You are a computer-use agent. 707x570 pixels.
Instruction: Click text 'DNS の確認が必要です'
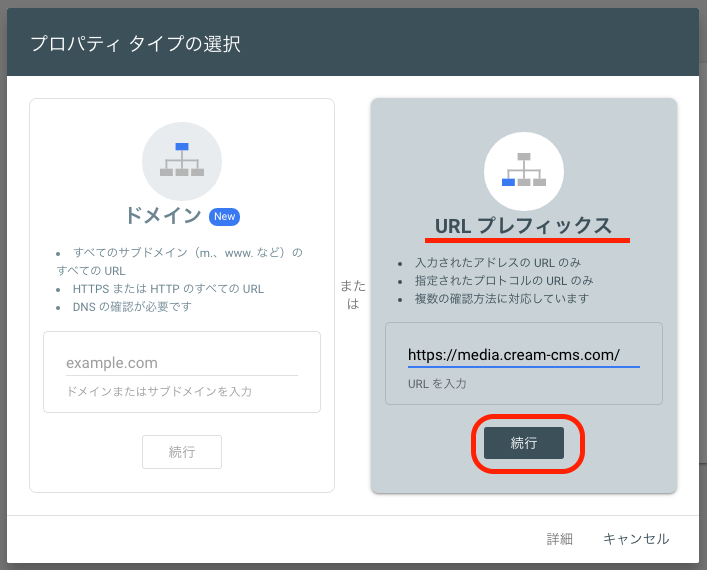tap(132, 307)
